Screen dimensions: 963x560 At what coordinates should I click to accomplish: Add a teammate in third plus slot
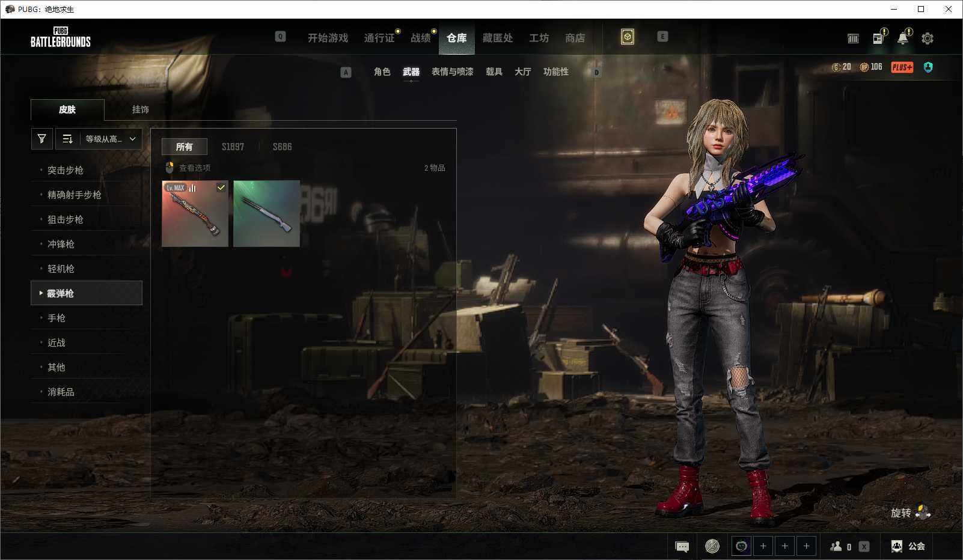[x=806, y=546]
